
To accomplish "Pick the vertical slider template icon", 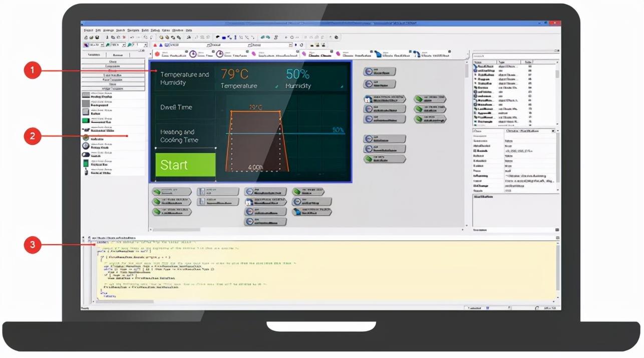I will point(86,171).
